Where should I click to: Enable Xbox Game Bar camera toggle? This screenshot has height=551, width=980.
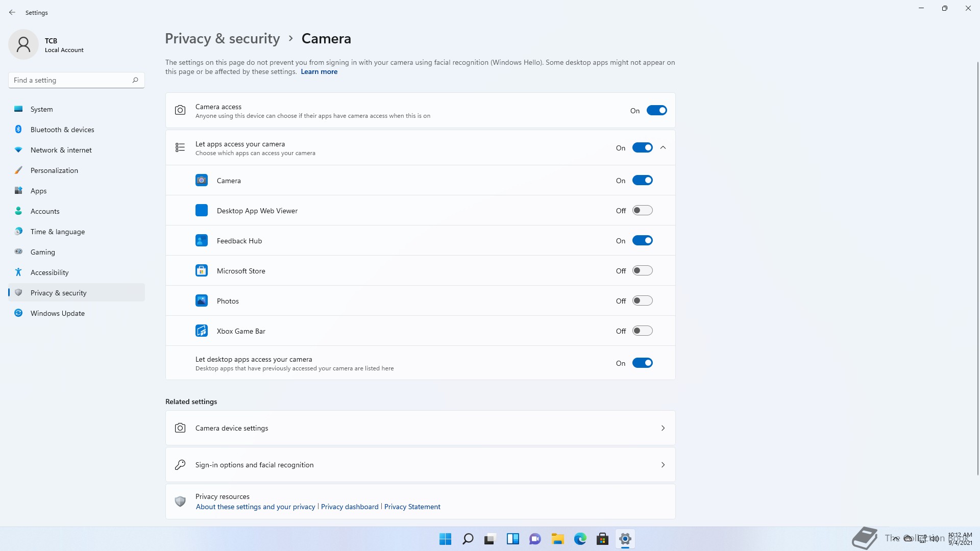point(642,331)
